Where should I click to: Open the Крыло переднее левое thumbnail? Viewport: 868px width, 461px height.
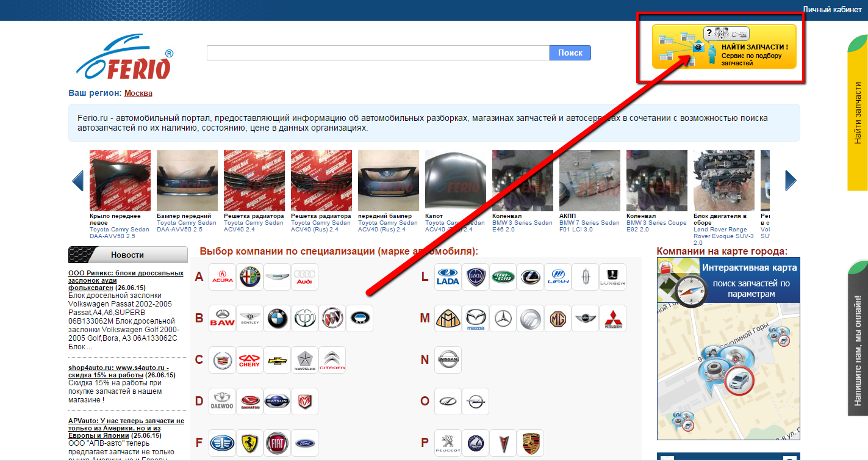[x=120, y=181]
